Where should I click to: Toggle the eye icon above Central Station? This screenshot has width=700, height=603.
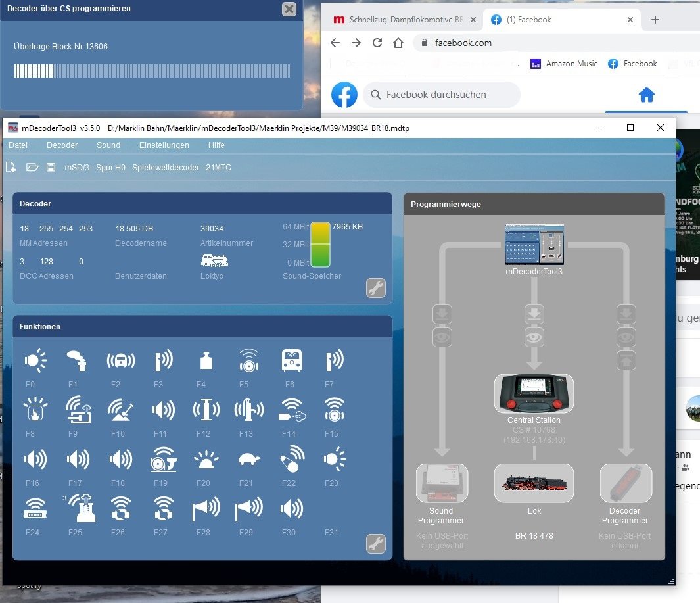click(x=534, y=338)
